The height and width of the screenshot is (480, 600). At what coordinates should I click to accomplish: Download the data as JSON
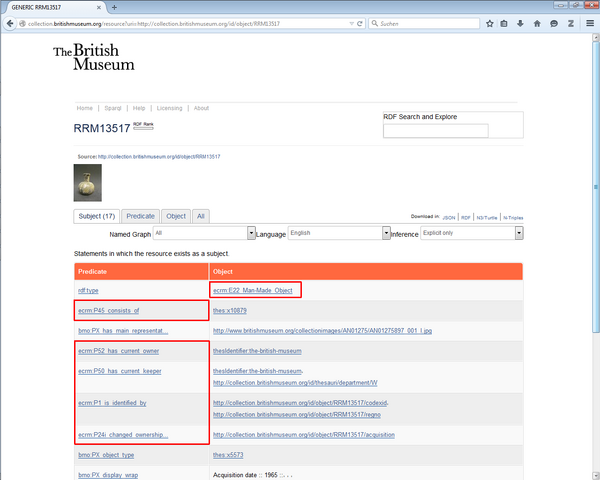tap(449, 217)
